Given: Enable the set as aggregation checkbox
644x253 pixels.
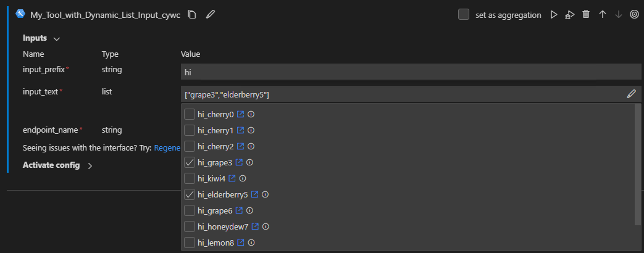Looking at the screenshot, I should [x=464, y=15].
